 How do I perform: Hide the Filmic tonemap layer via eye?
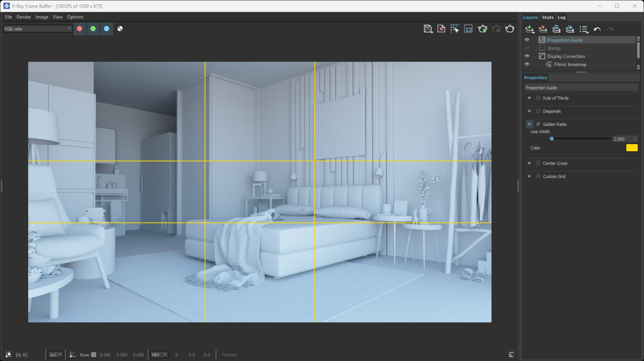point(527,64)
